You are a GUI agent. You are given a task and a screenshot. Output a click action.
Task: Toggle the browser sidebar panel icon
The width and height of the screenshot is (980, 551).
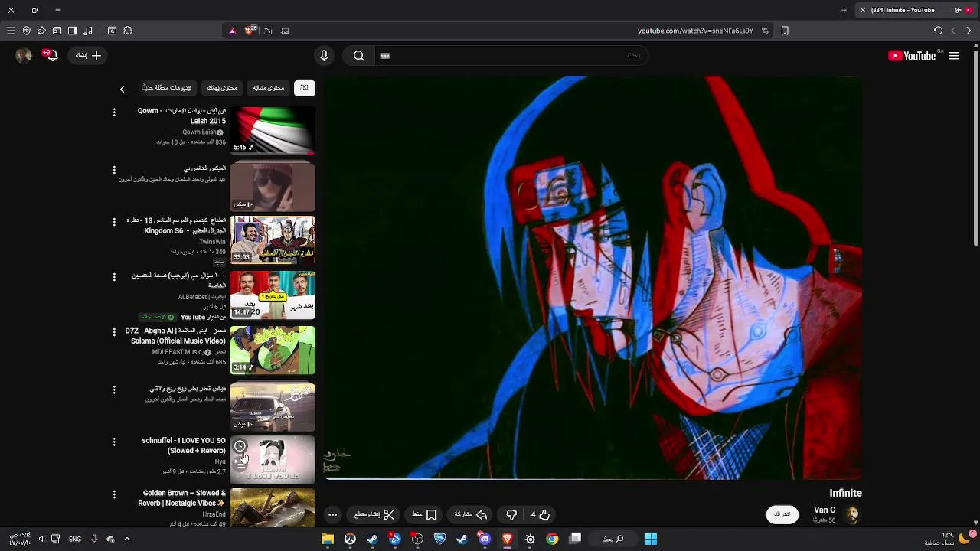pyautogui.click(x=73, y=31)
